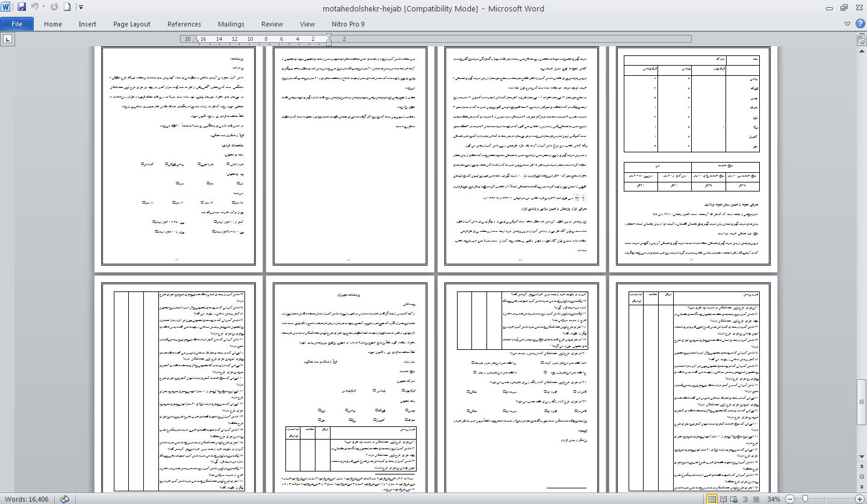This screenshot has height=504, width=867.
Task: Click the Save icon in Quick Access Toolbar
Action: click(x=22, y=7)
